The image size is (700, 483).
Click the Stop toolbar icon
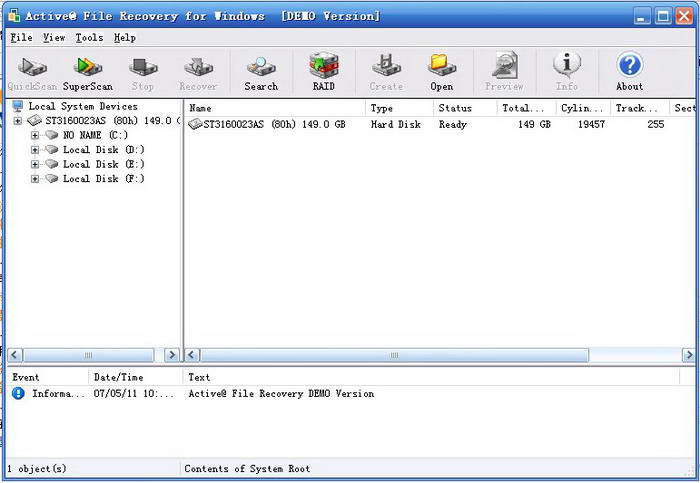pyautogui.click(x=143, y=67)
